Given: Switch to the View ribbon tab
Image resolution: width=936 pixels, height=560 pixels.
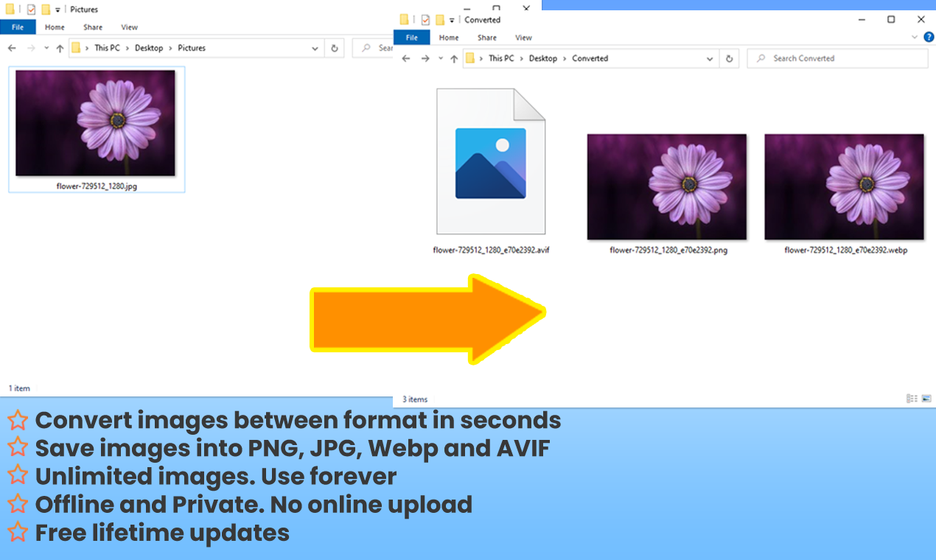Looking at the screenshot, I should 523,38.
